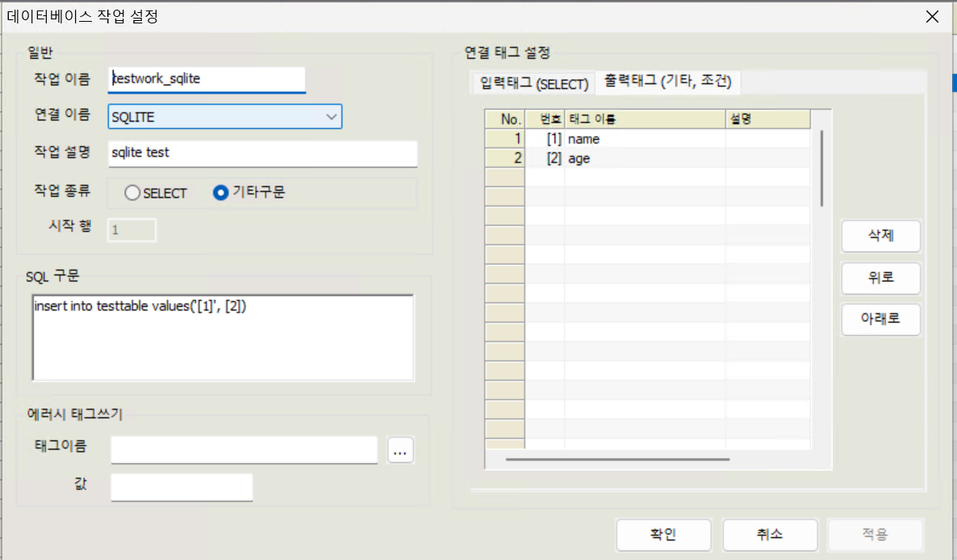Click the tag table vertical scrollbar

tap(821, 169)
